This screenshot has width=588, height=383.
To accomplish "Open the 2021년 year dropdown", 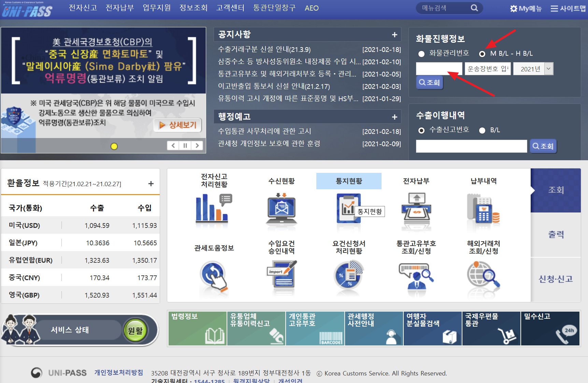I will coord(533,69).
